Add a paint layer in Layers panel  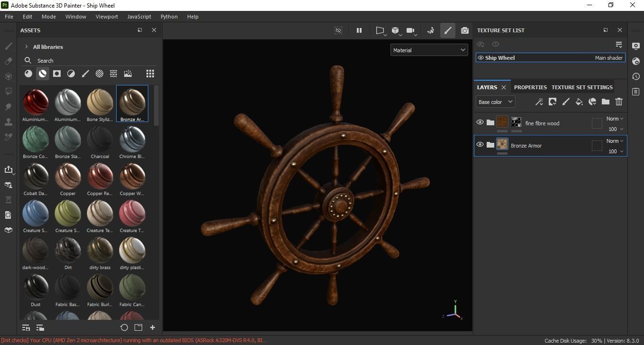(566, 102)
